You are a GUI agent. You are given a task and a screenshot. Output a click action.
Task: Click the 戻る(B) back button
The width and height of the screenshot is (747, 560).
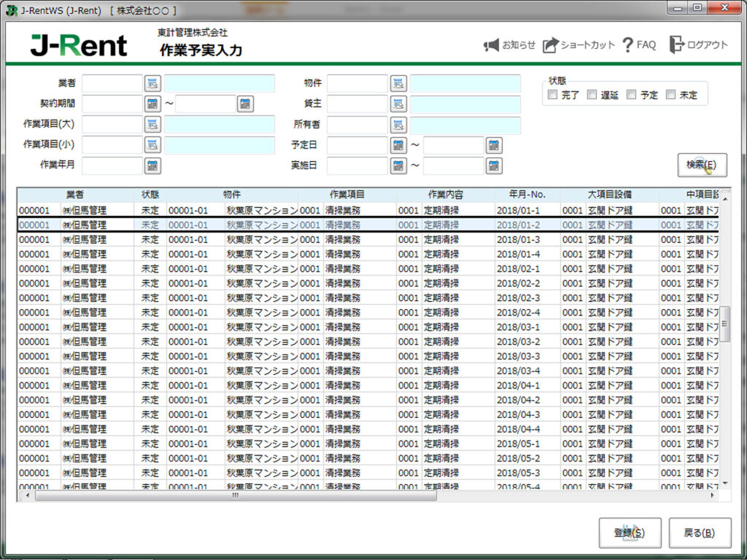(x=700, y=533)
